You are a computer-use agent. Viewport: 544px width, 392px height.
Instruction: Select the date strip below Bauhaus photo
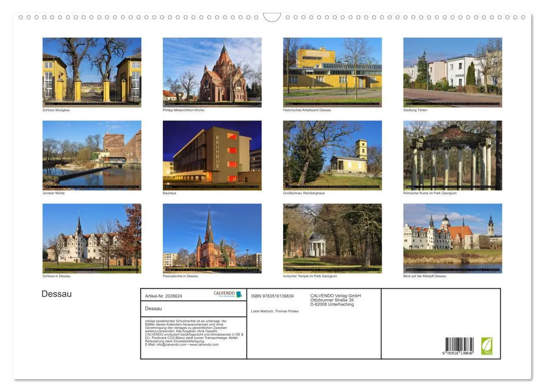click(x=212, y=186)
